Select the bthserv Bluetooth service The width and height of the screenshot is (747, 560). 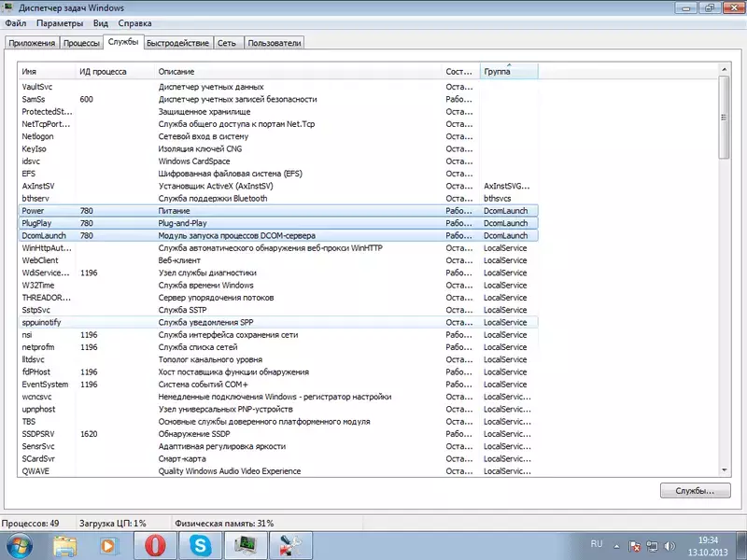click(x=278, y=198)
